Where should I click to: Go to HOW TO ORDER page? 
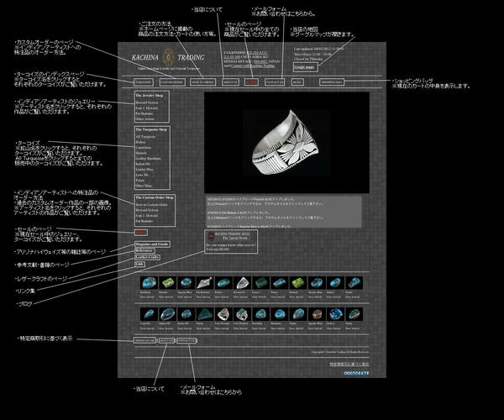click(x=202, y=82)
